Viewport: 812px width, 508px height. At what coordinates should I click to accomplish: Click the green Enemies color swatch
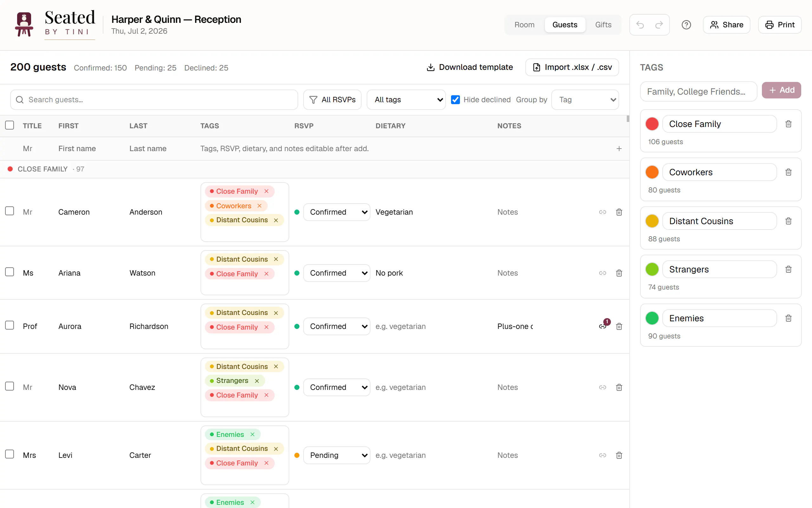click(x=652, y=318)
